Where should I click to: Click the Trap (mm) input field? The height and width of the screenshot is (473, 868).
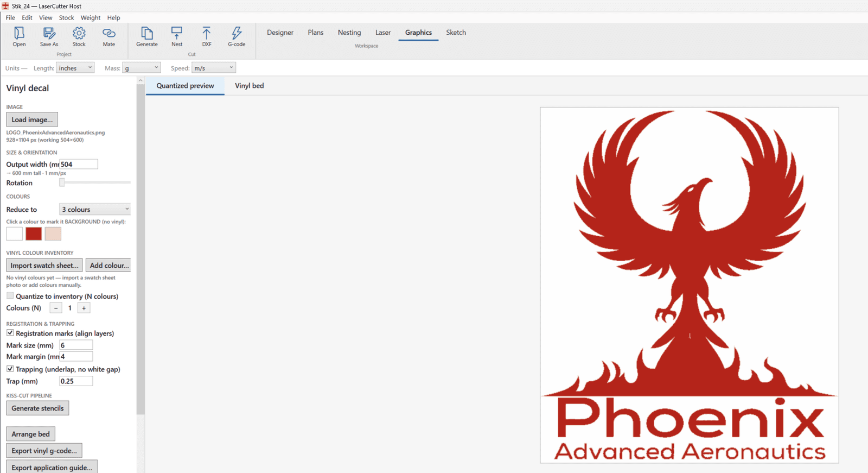(x=76, y=381)
